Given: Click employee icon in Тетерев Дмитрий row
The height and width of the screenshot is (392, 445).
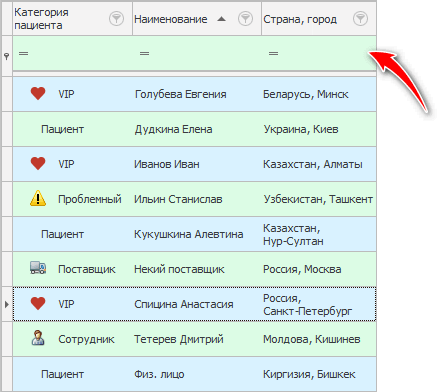Looking at the screenshot, I should point(38,338).
